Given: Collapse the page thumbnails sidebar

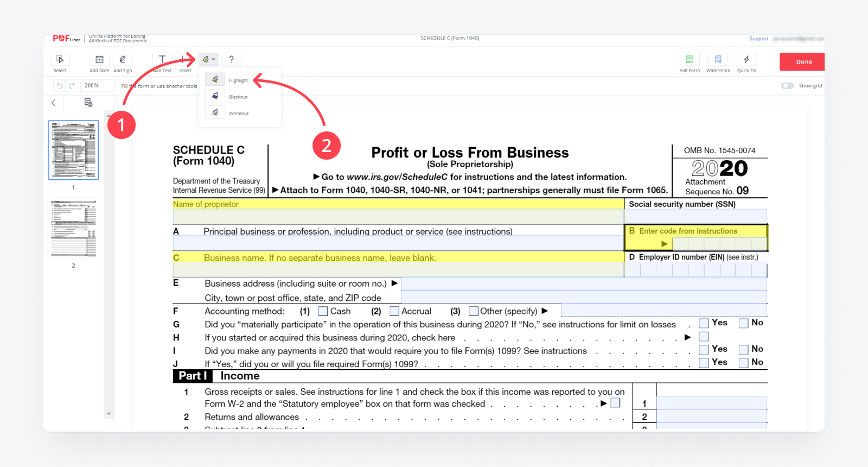Looking at the screenshot, I should tap(53, 103).
